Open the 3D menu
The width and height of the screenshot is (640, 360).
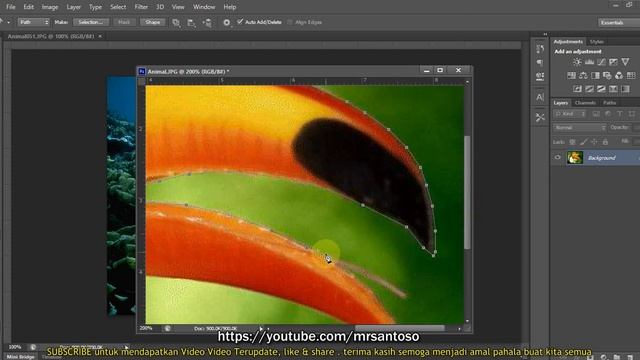[160, 7]
